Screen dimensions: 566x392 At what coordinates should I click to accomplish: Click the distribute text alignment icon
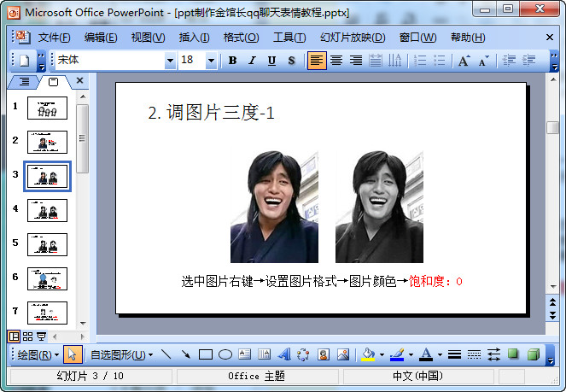point(376,61)
